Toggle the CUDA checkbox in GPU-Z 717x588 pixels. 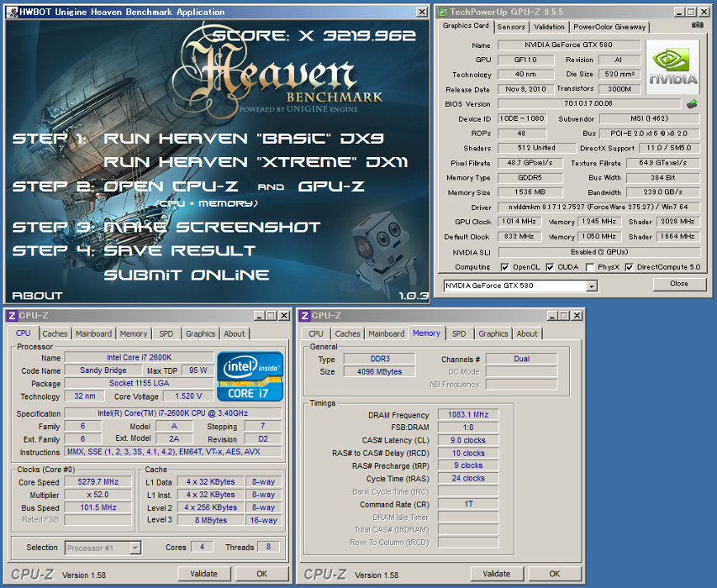pos(550,267)
